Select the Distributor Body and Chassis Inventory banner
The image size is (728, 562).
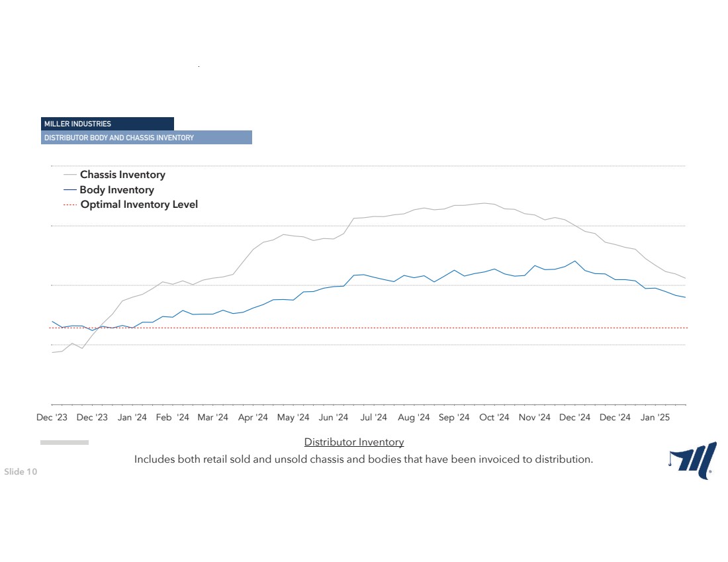[146, 138]
